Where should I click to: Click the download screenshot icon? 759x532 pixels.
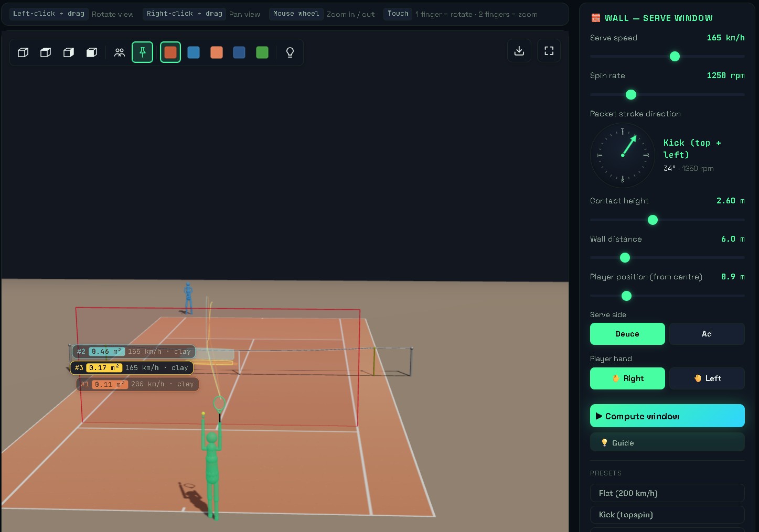(519, 51)
